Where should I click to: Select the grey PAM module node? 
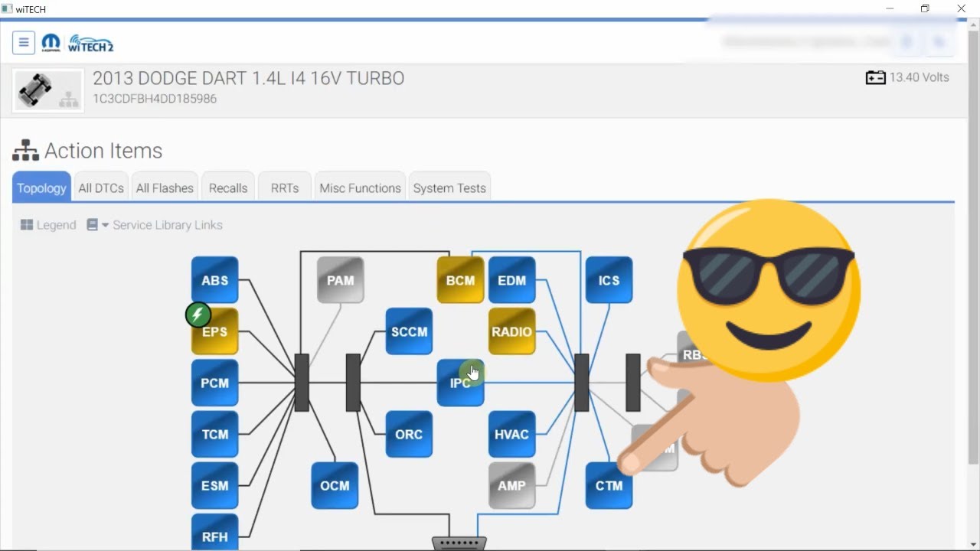pos(340,280)
